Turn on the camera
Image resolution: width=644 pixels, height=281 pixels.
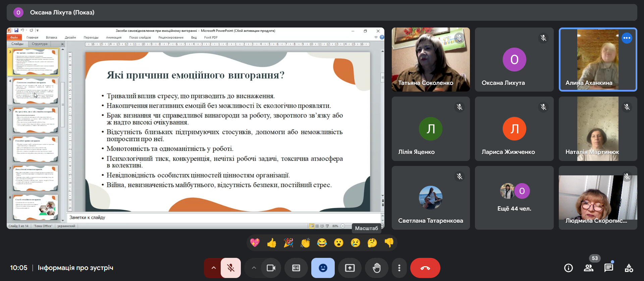coord(271,268)
